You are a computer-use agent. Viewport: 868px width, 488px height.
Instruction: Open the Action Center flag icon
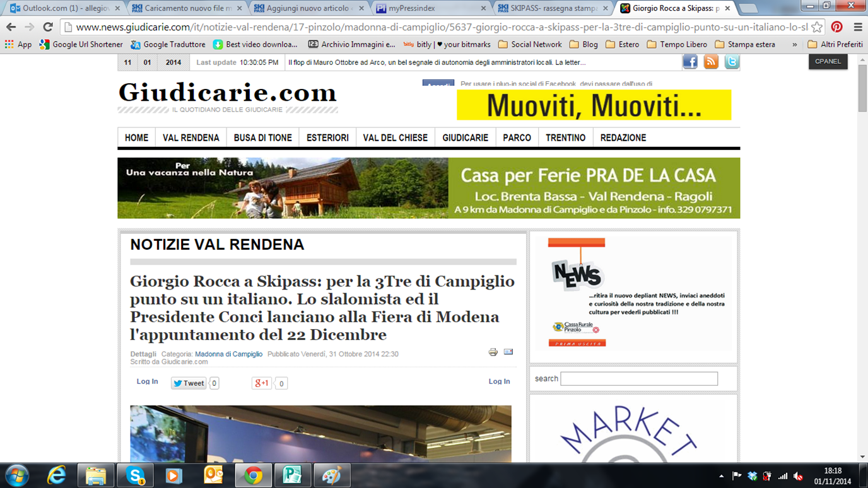736,476
